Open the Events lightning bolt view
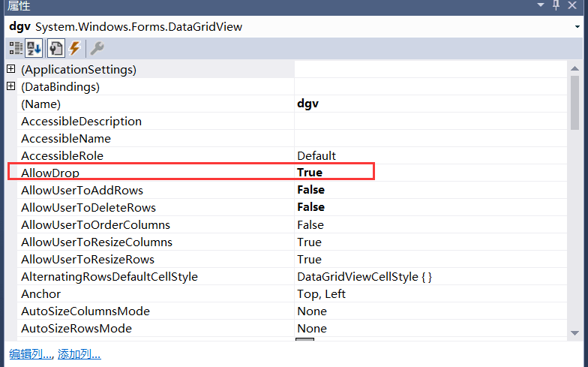Screen dimensions: 588x367 click(x=75, y=48)
